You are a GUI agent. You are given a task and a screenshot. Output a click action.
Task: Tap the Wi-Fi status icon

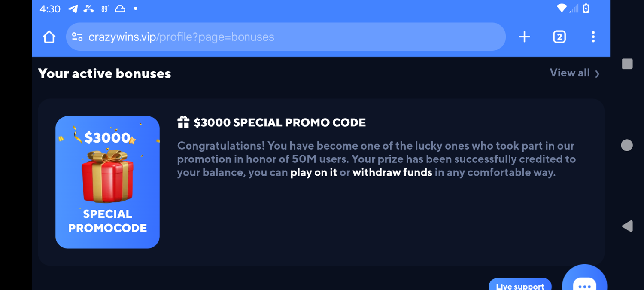(x=562, y=9)
